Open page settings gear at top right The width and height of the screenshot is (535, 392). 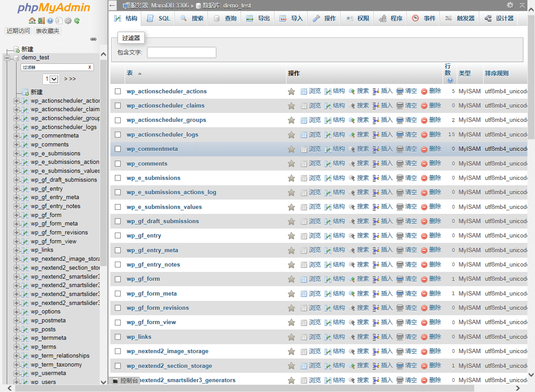coord(510,5)
